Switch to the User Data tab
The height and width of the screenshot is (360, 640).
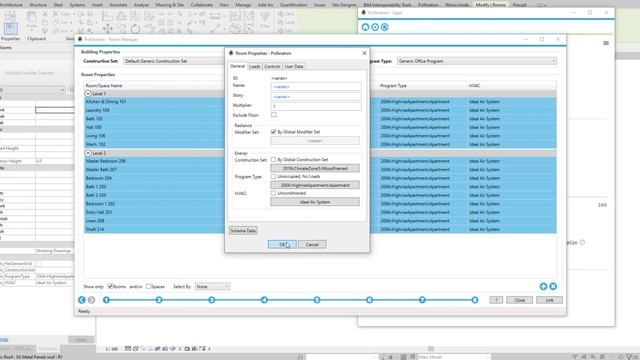[294, 67]
